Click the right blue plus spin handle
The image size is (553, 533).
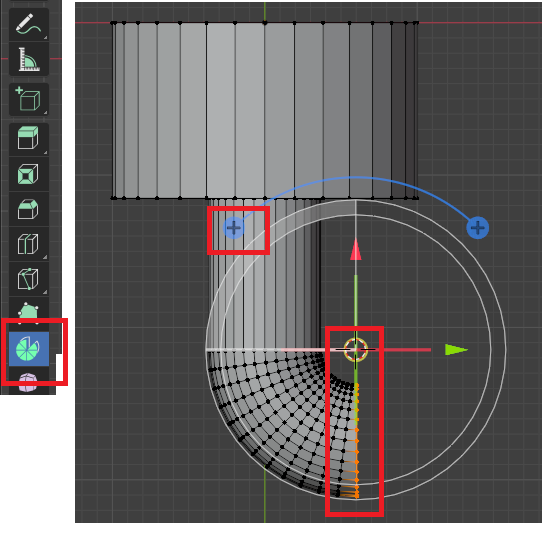[x=478, y=228]
